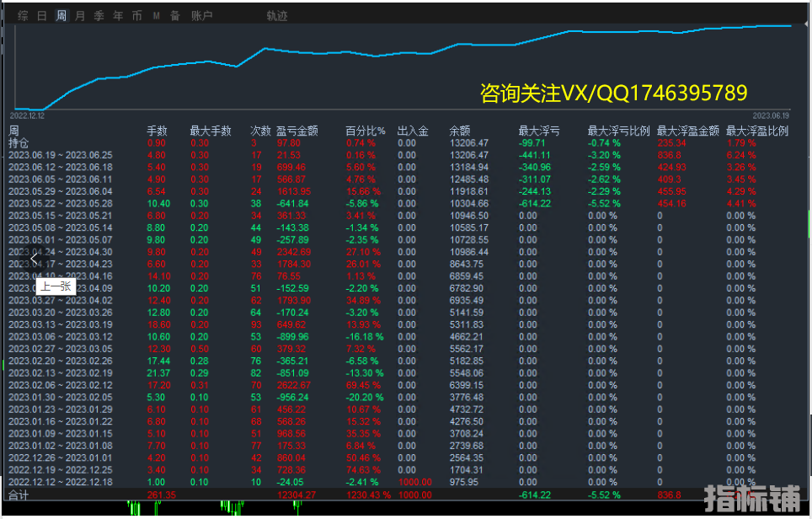Screen dimensions: 812x519
Task: Open the 备 notes tab
Action: coord(174,16)
